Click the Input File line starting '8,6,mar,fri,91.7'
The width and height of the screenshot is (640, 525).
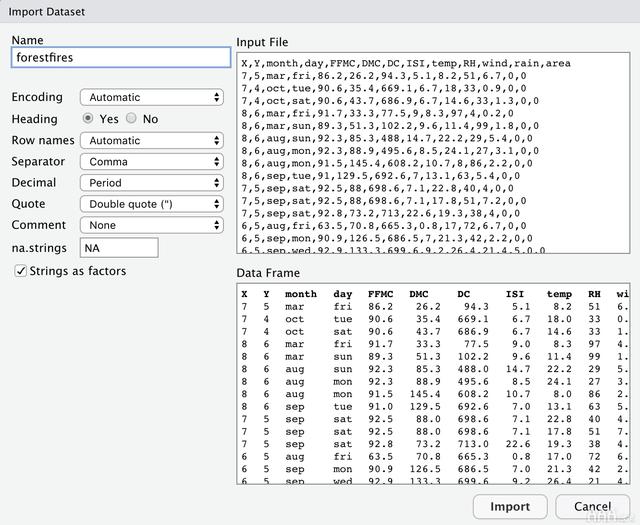(x=377, y=113)
